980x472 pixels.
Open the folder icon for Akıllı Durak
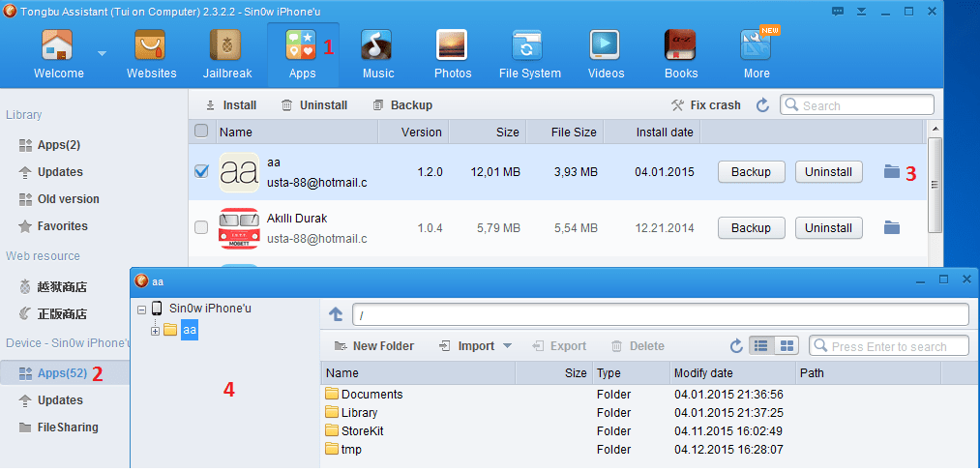pyautogui.click(x=892, y=228)
